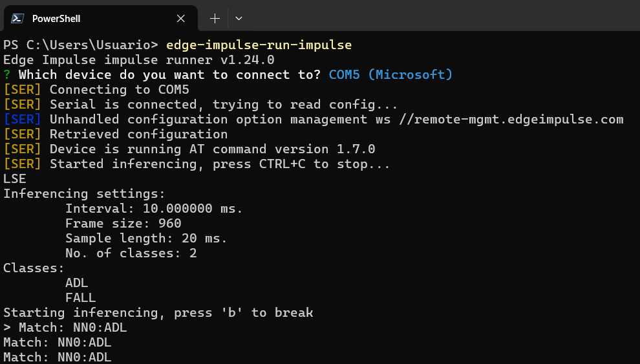The width and height of the screenshot is (640, 364).
Task: Click the last "Match: NN0:ADL" output line
Action: point(57,358)
